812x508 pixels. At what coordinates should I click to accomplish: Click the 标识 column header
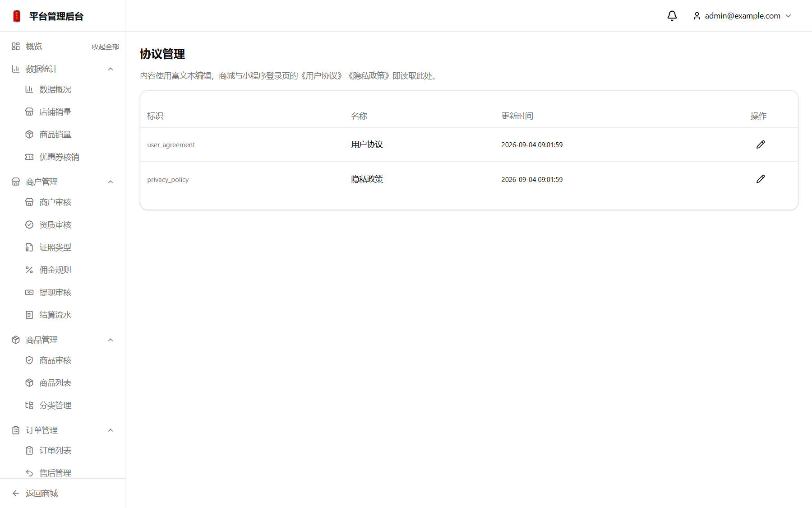pos(155,116)
